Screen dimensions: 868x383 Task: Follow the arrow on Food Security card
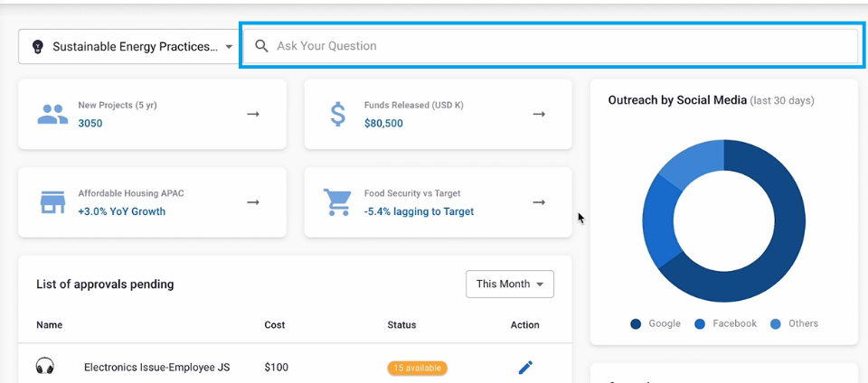(539, 202)
